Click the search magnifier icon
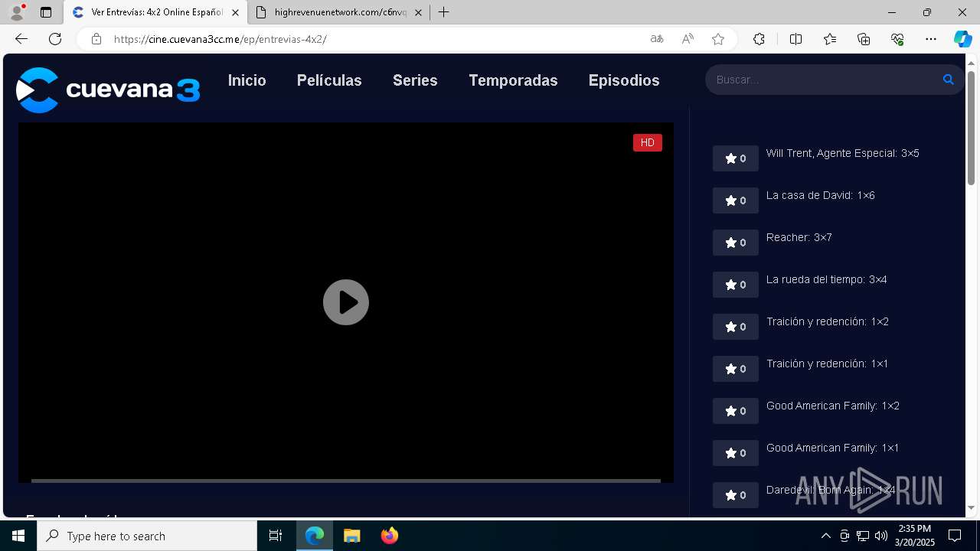 [948, 80]
